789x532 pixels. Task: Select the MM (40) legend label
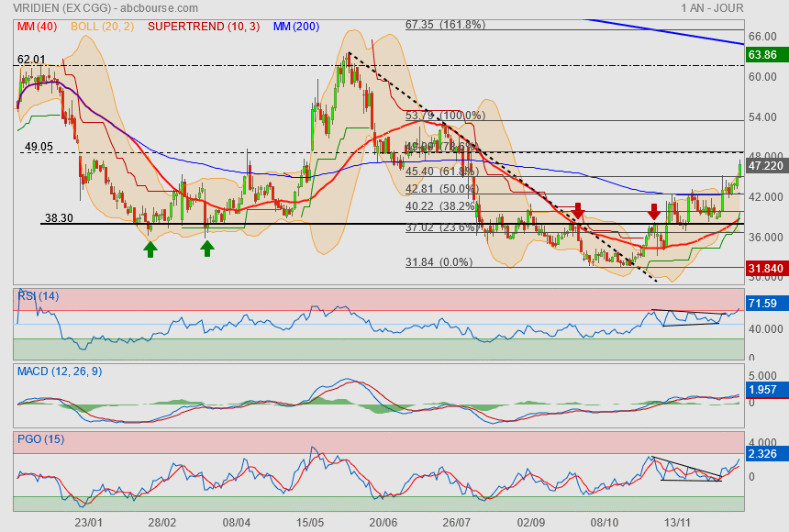point(38,27)
